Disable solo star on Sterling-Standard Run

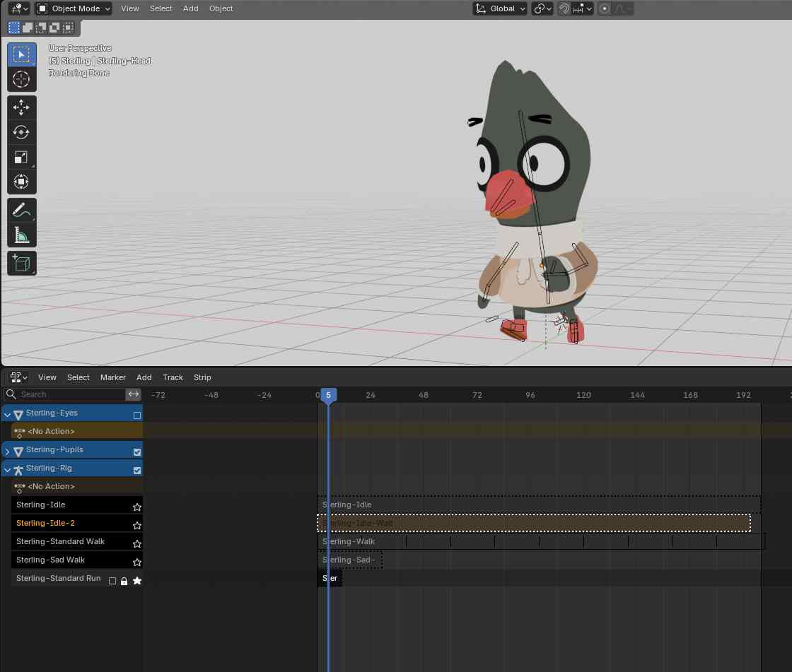coord(137,581)
